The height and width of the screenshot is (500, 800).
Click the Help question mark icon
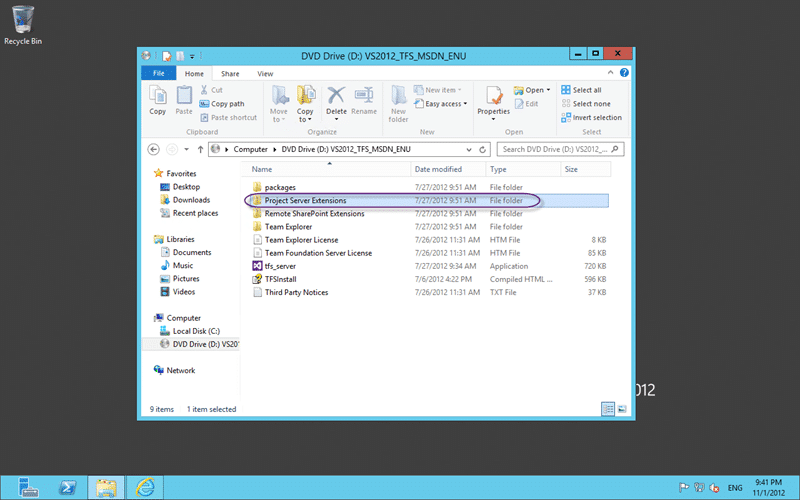click(624, 73)
